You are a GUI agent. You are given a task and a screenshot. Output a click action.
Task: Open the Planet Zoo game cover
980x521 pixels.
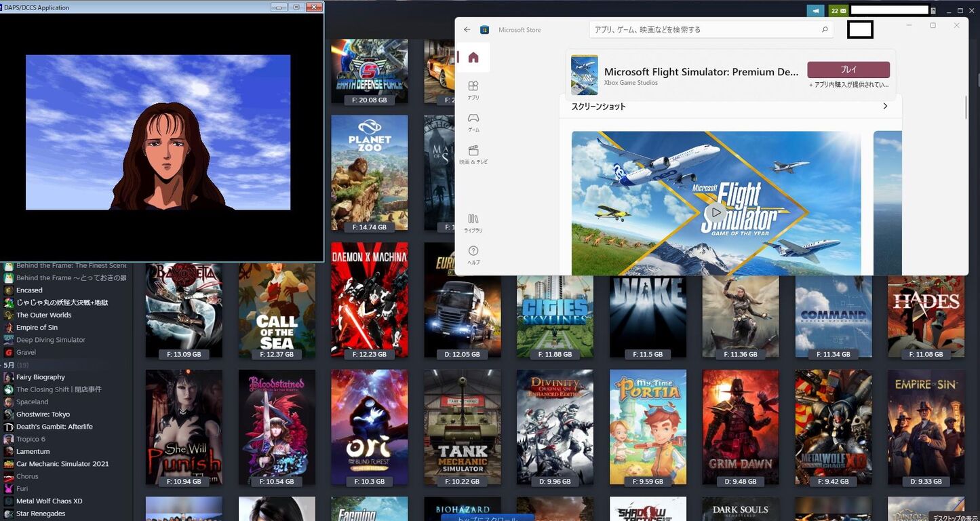370,173
